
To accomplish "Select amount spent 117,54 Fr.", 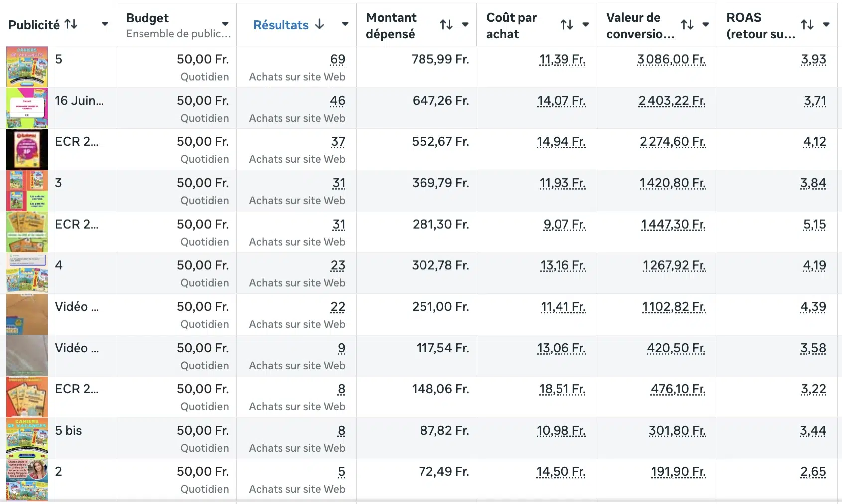I will 443,348.
